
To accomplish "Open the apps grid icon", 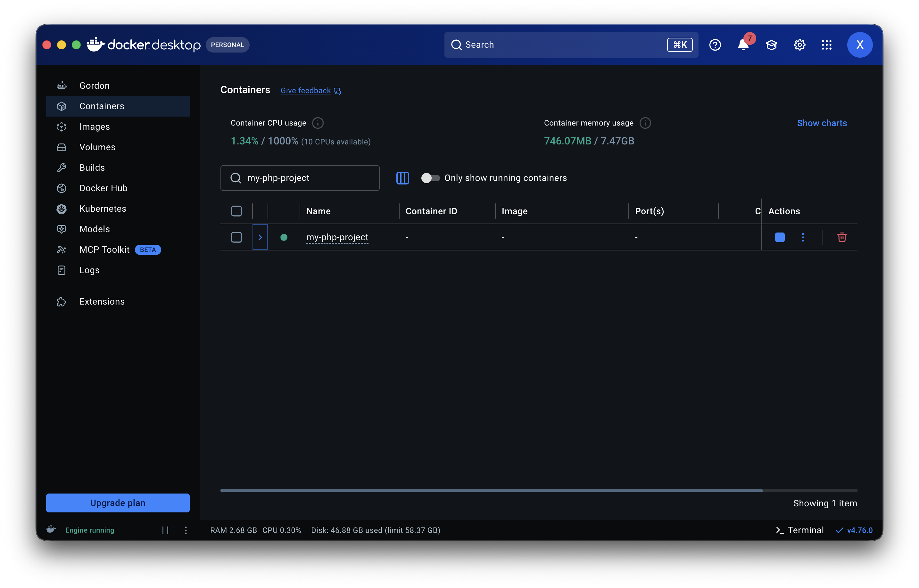I will point(827,45).
